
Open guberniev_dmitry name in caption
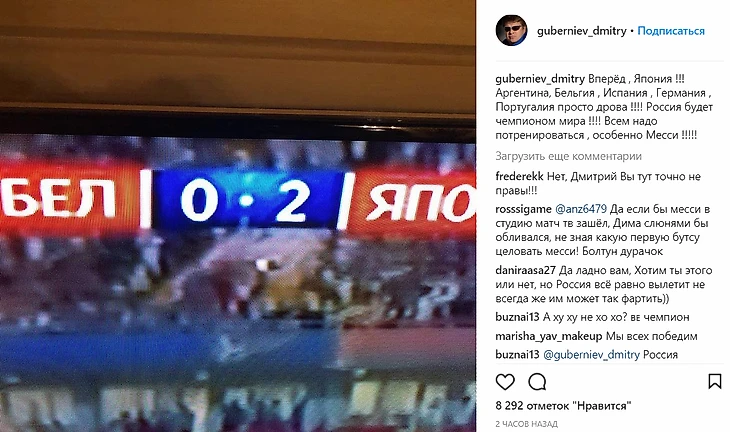[540, 79]
